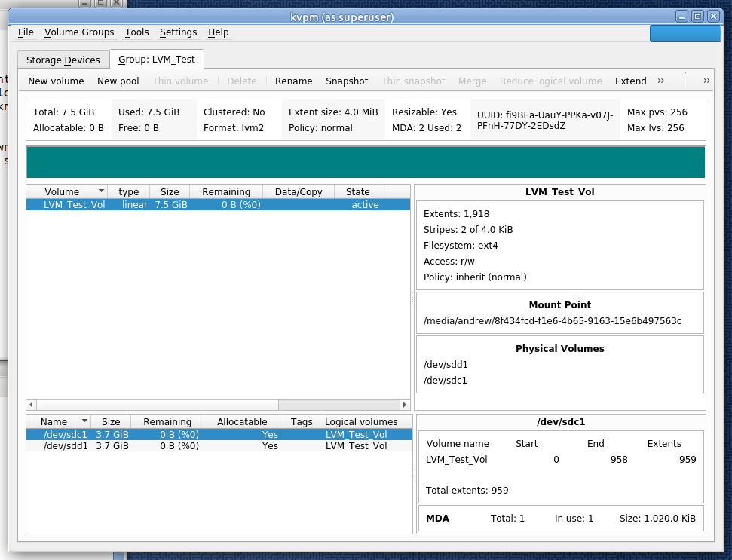Click the 'Filesystem: ext4' text
Image resolution: width=732 pixels, height=560 pixels.
(461, 246)
